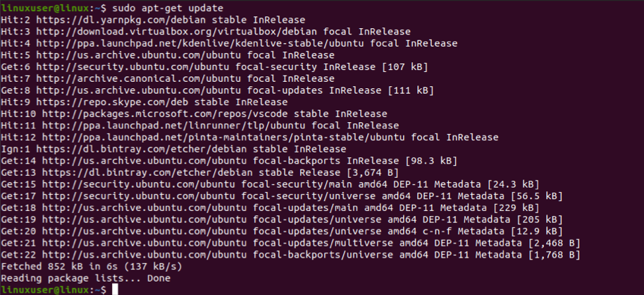644x295 pixels.
Task: Click the download.virtualbox.org repository URL
Action: point(177,31)
